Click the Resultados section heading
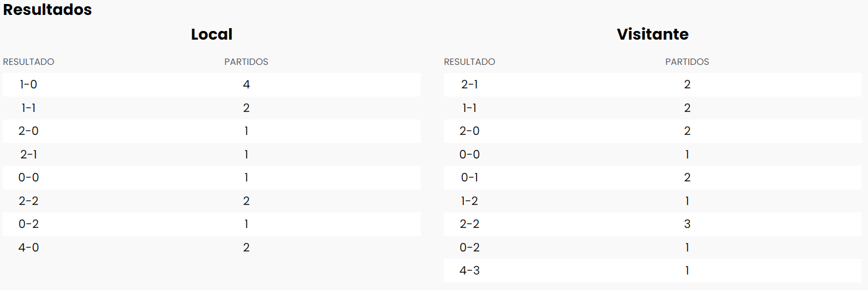This screenshot has height=290, width=868. (48, 10)
